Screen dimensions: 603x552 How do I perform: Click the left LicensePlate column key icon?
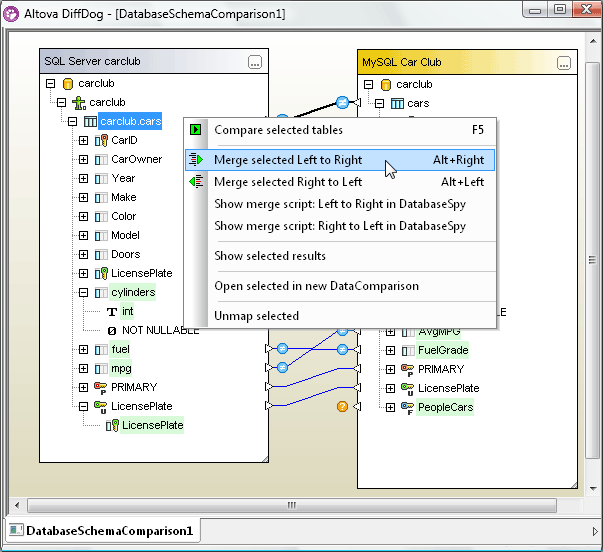pos(101,273)
